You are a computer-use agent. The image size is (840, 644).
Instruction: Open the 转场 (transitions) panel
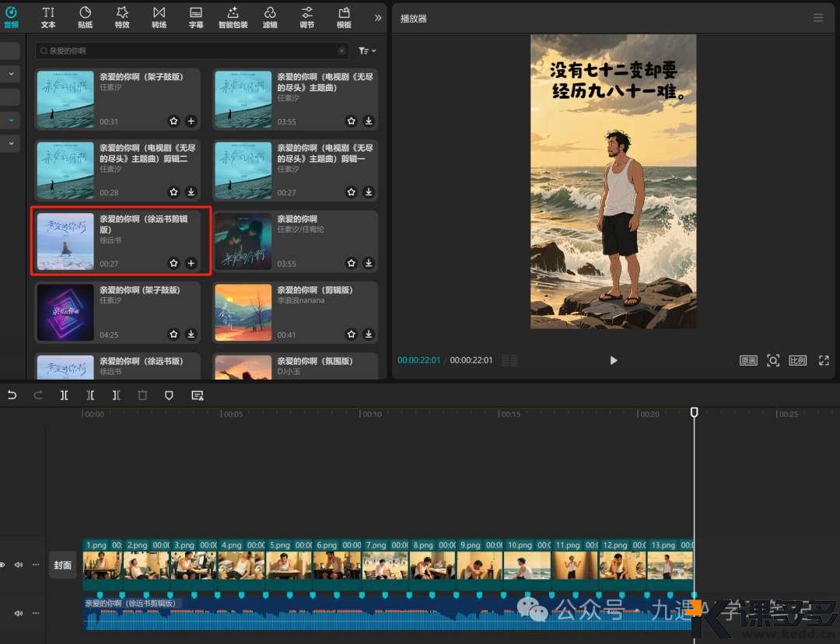[x=159, y=17]
